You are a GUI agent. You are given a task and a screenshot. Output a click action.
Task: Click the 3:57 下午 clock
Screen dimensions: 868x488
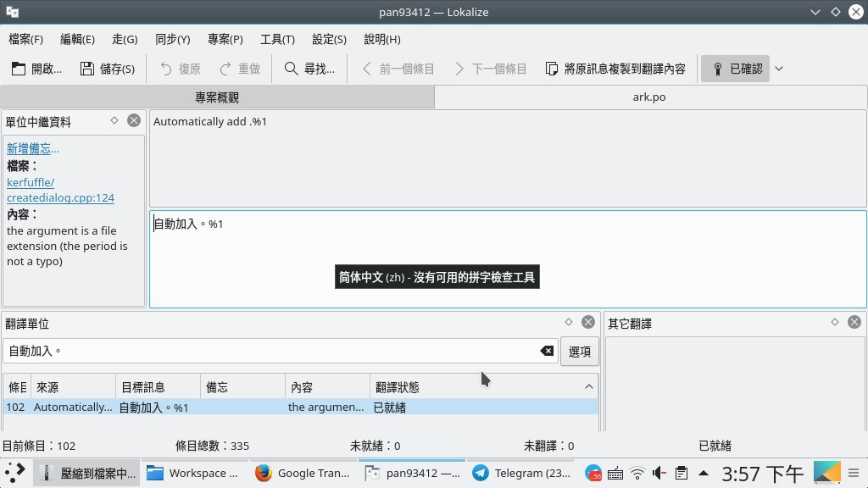(x=762, y=474)
